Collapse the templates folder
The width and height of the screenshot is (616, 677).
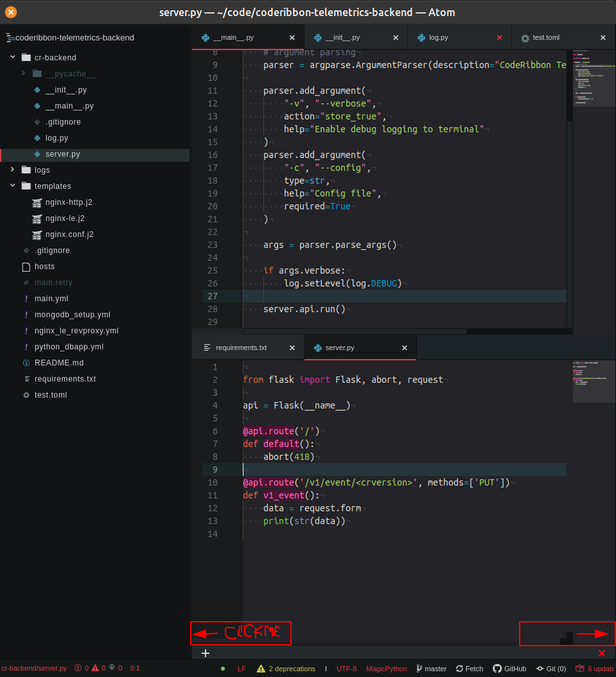13,186
